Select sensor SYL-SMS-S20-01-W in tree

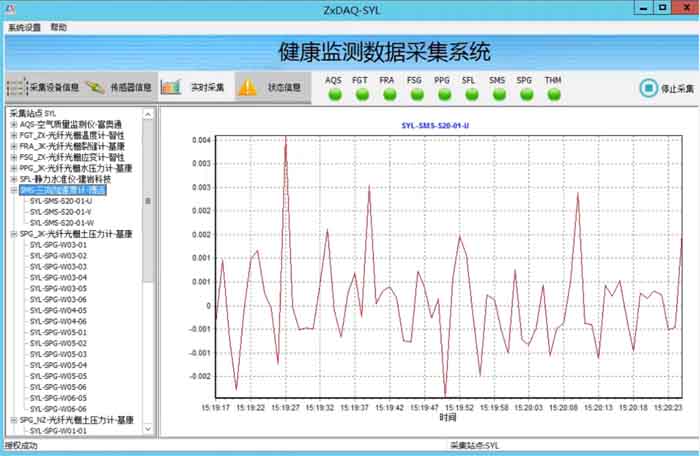(x=60, y=223)
